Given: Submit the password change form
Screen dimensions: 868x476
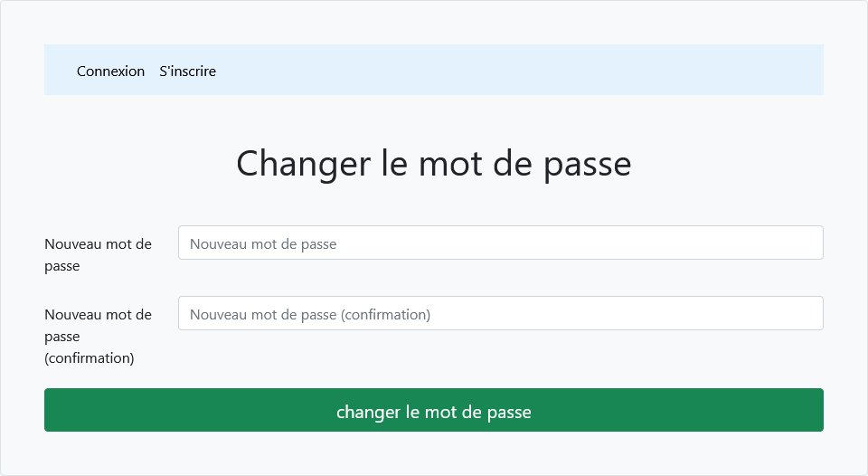Looking at the screenshot, I should 433,410.
